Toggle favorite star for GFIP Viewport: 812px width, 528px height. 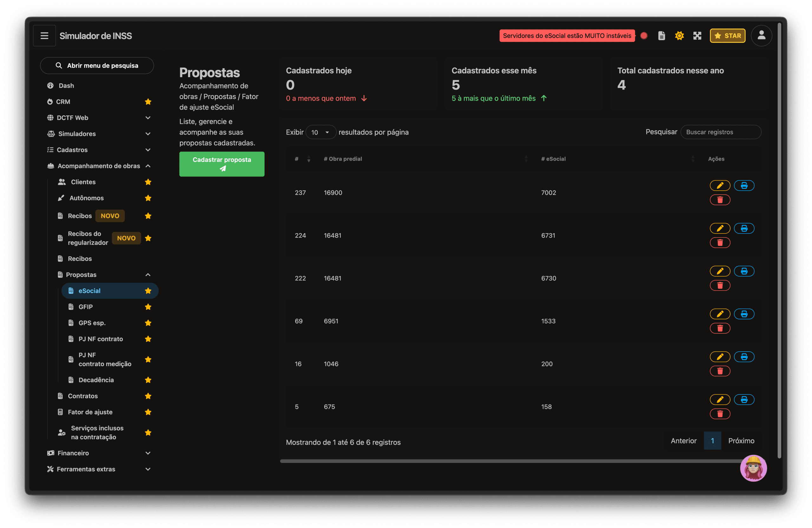[x=148, y=307]
